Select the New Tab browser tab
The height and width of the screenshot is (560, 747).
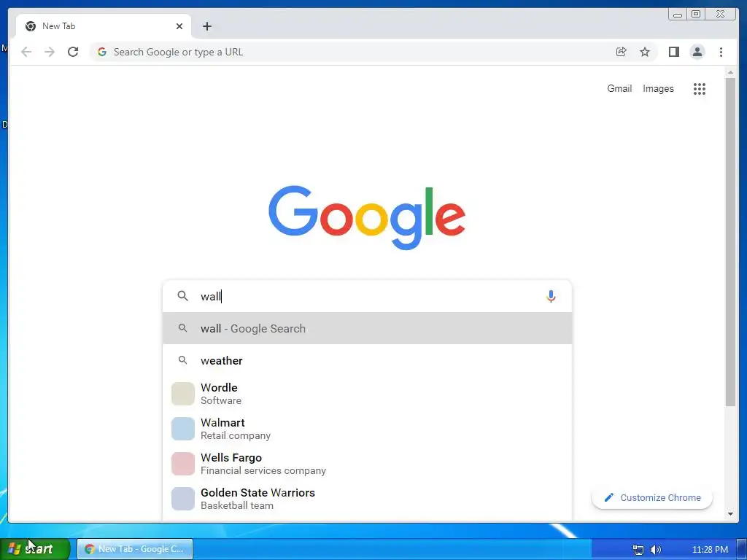click(x=104, y=26)
